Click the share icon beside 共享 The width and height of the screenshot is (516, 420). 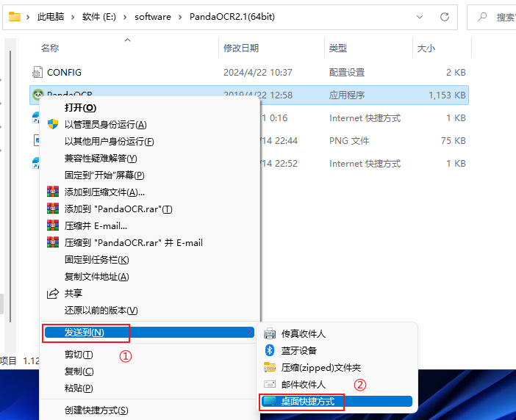tap(53, 293)
